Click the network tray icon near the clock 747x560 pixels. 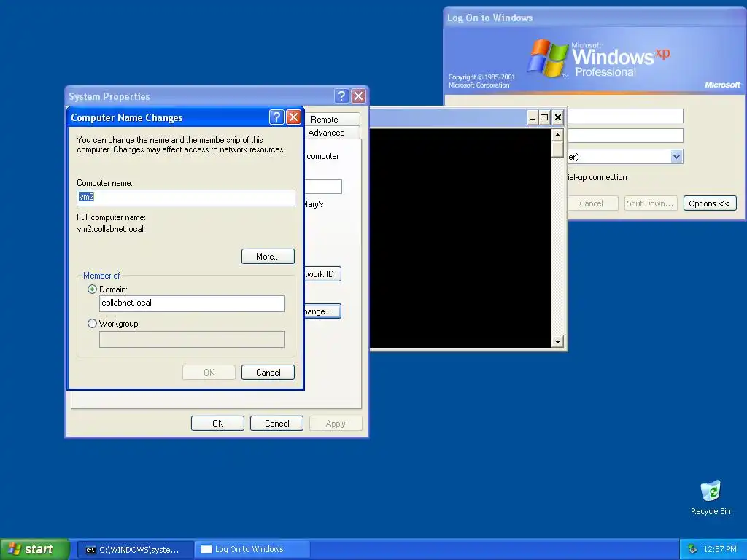click(693, 549)
